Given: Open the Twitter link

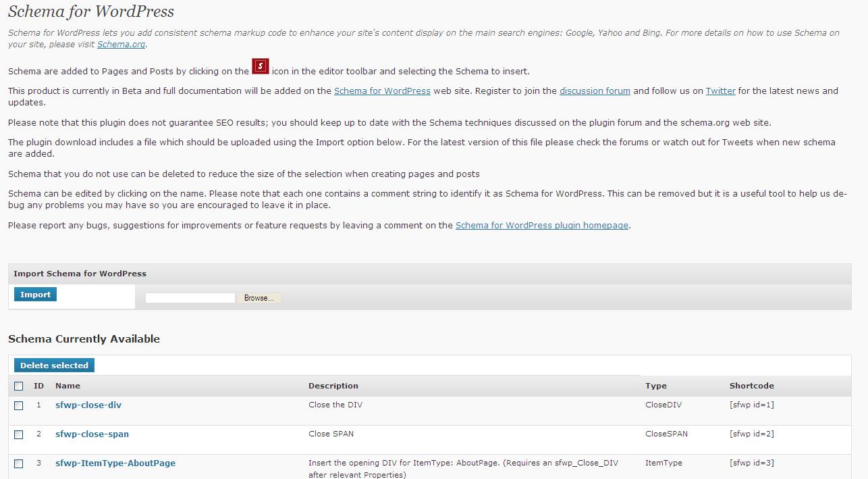Looking at the screenshot, I should [x=720, y=91].
